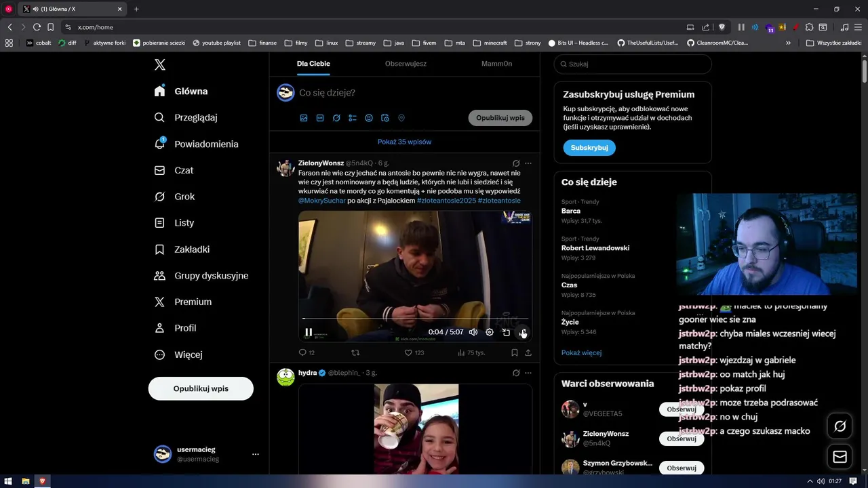This screenshot has height=488, width=868.
Task: Open the #zloteantosie2025 hashtag
Action: point(446,201)
